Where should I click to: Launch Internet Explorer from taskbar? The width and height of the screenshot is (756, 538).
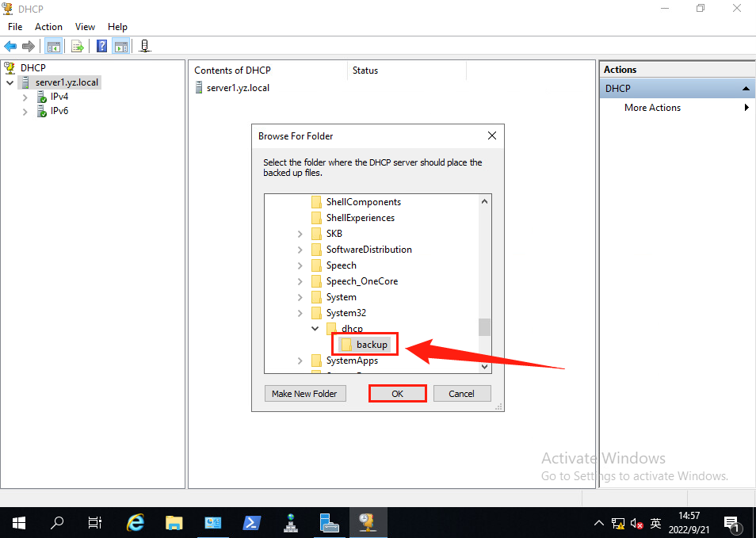136,523
